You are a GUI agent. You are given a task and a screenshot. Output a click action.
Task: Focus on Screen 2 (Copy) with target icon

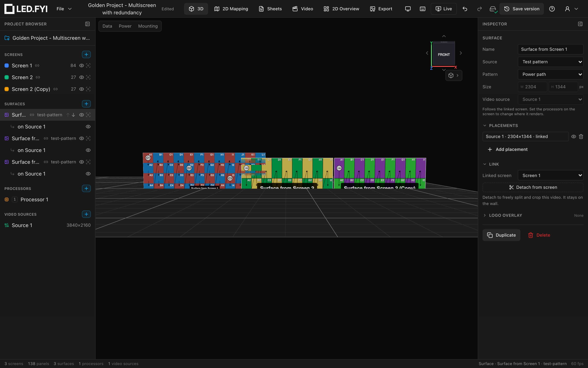pos(88,89)
